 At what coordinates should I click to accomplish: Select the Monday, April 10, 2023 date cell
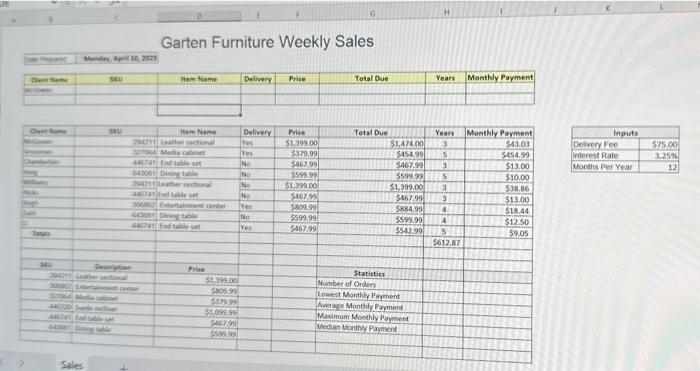click(x=117, y=58)
